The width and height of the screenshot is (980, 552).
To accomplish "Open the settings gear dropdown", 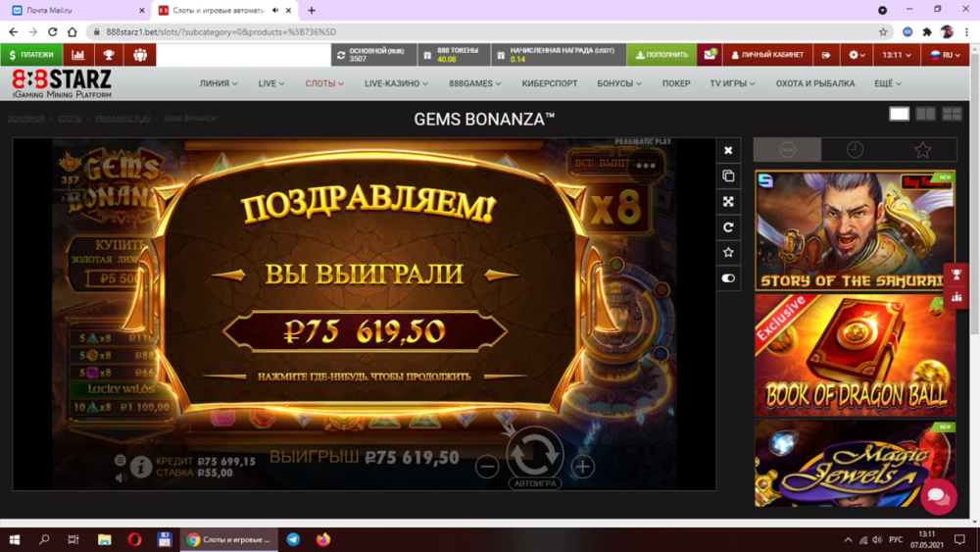I will [x=857, y=55].
